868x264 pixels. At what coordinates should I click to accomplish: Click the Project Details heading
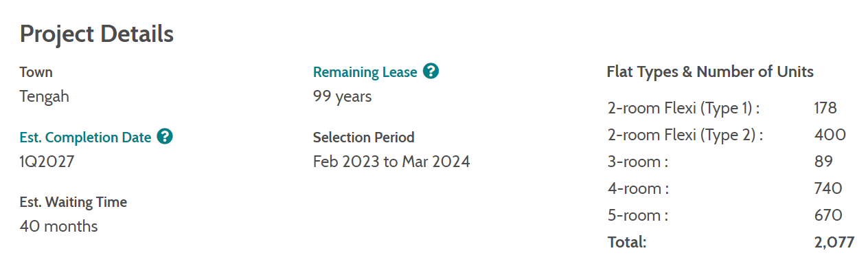(96, 34)
